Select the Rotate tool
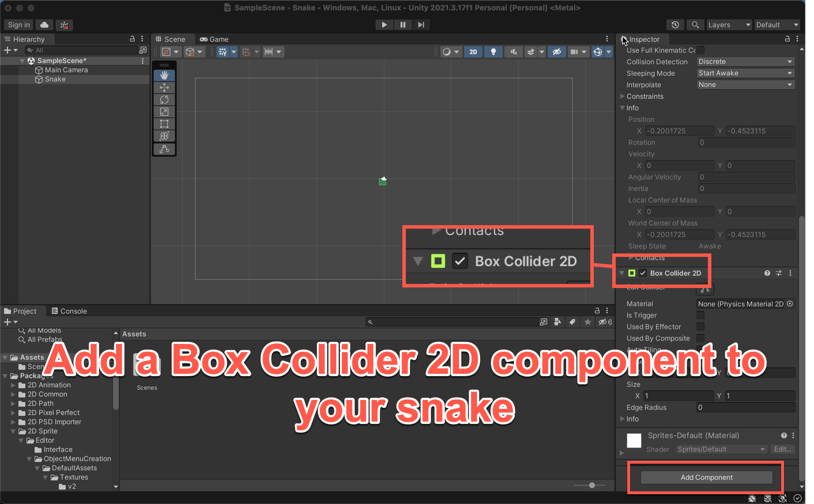 [164, 100]
